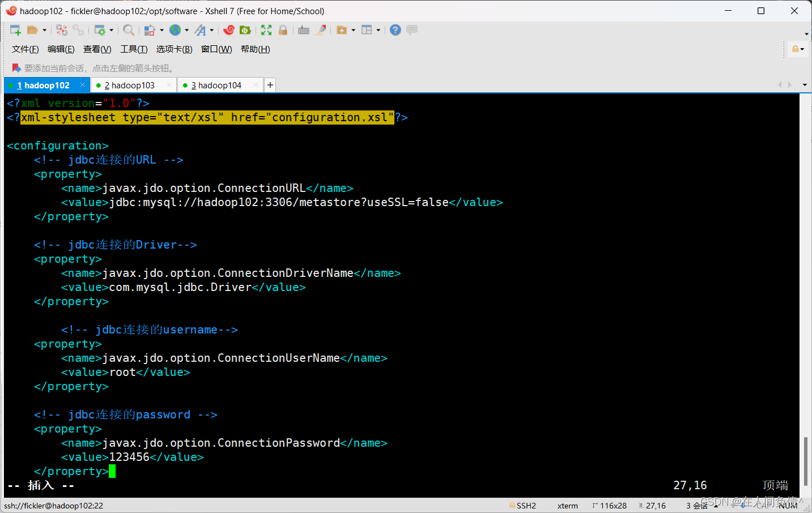This screenshot has height=513, width=812.
Task: Expand the Encoding globe dropdown arrow
Action: (186, 30)
